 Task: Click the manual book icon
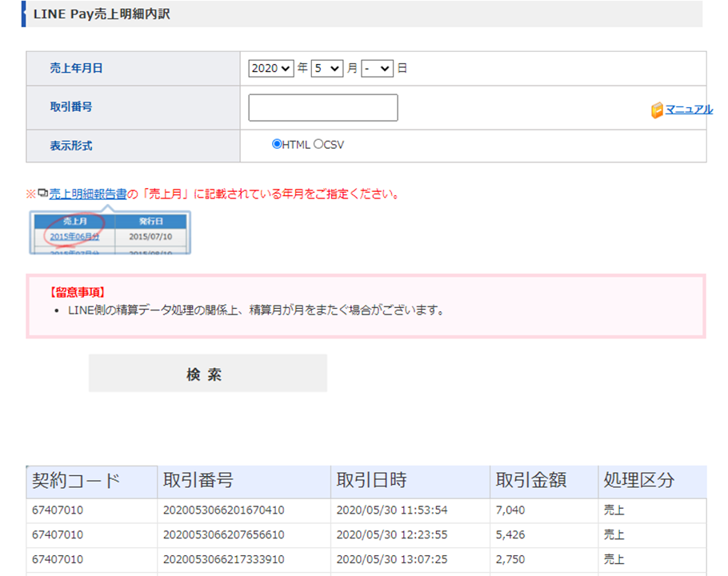click(657, 110)
